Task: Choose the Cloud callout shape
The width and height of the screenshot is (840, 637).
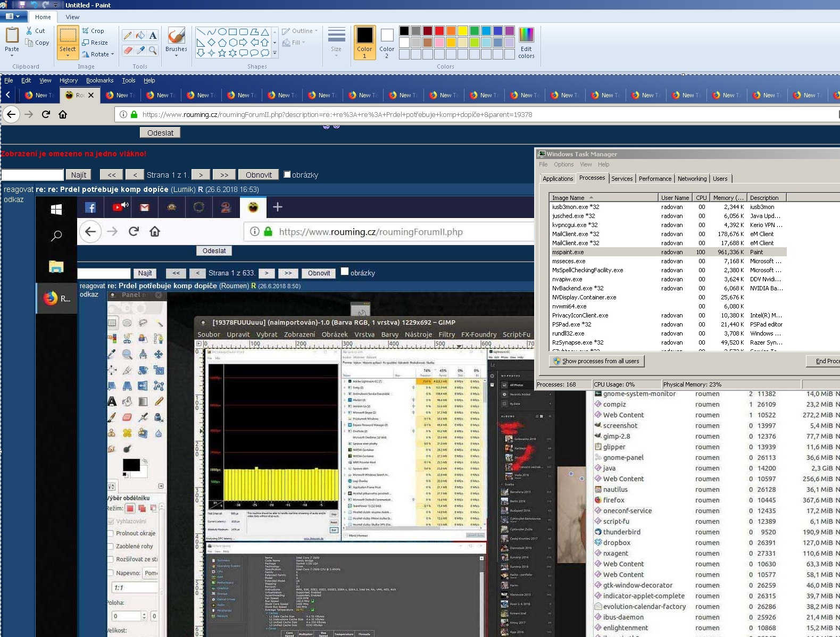Action: point(265,53)
